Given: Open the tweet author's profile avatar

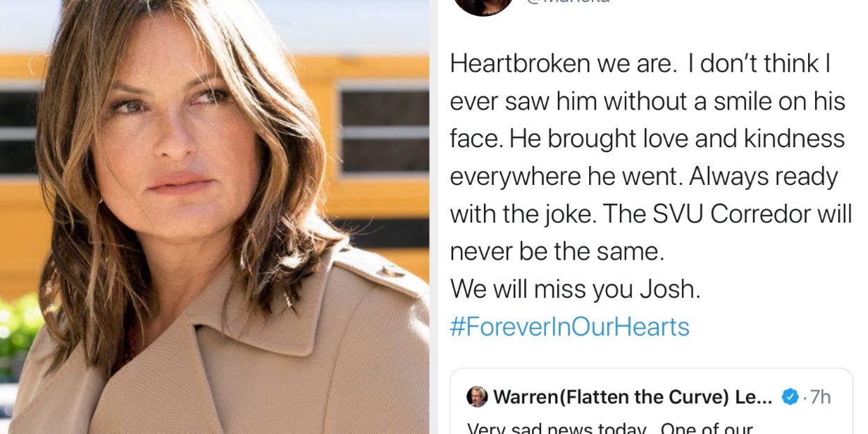Looking at the screenshot, I should click(x=483, y=6).
